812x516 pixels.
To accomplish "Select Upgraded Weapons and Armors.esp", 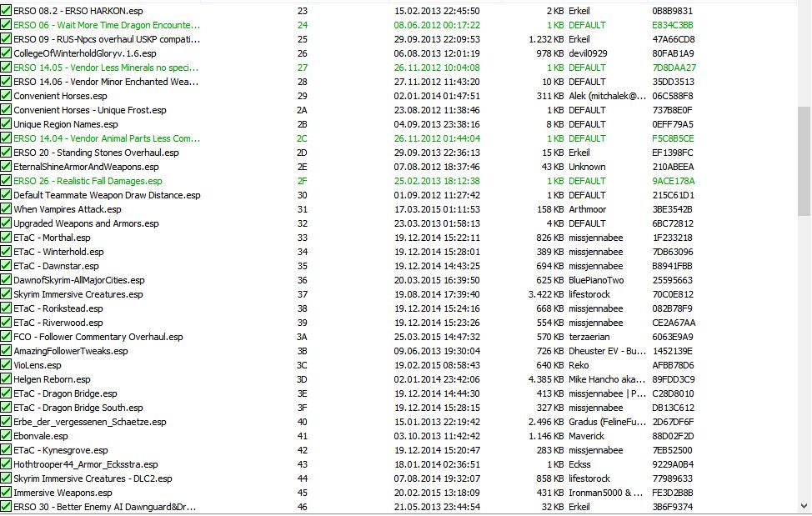I will coord(86,223).
